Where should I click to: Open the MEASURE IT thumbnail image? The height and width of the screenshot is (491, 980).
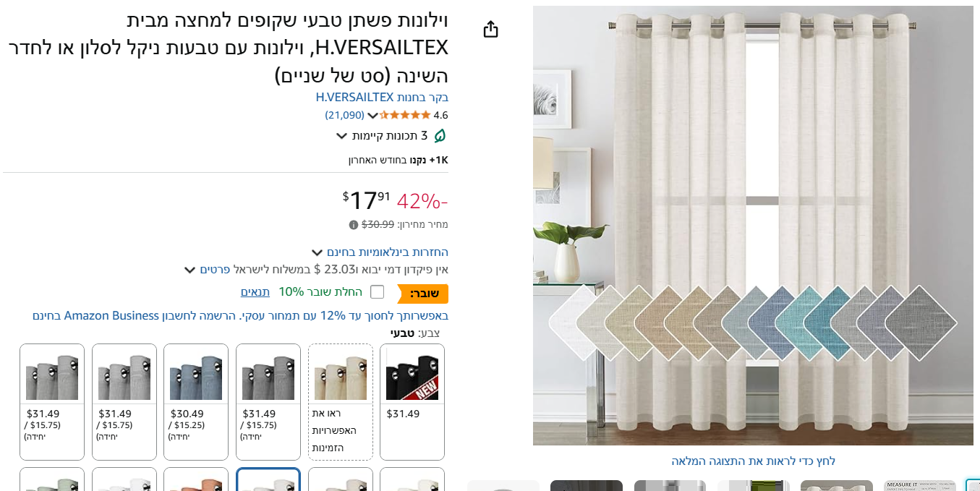(920, 486)
